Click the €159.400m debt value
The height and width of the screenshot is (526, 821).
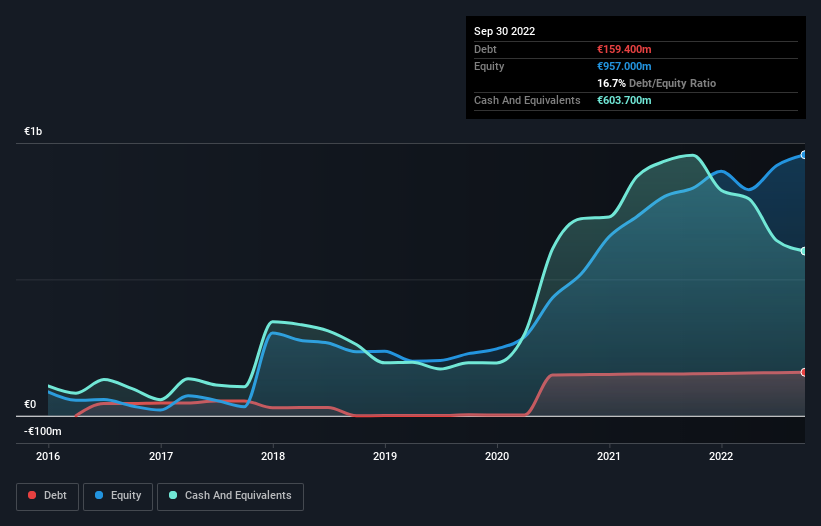[x=624, y=49]
